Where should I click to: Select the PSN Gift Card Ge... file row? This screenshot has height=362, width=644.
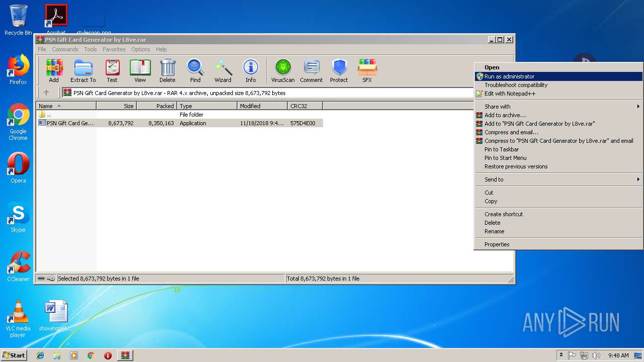[180, 123]
